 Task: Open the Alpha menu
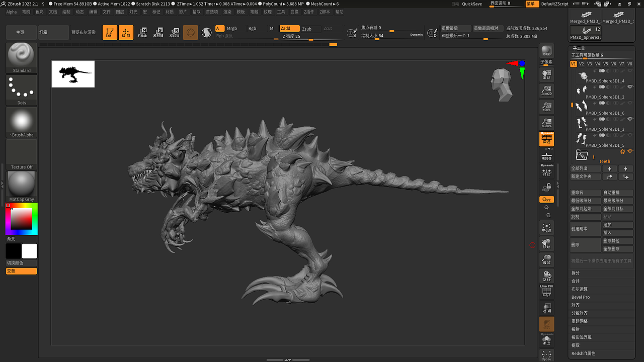pos(11,12)
